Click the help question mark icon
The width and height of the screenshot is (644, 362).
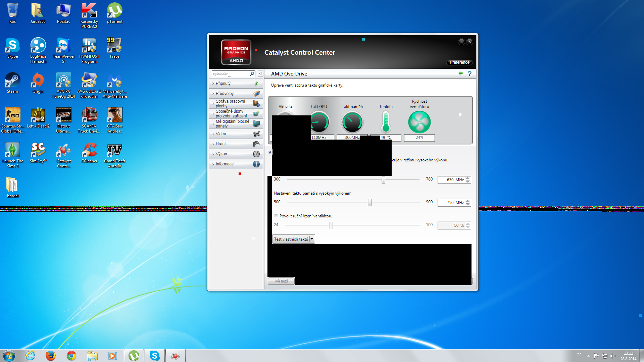(469, 74)
